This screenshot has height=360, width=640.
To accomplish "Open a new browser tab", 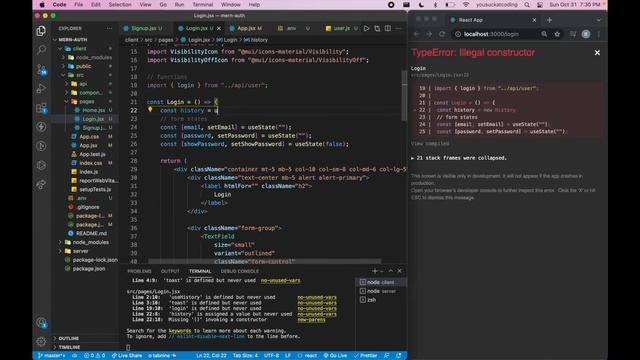I will [x=549, y=20].
